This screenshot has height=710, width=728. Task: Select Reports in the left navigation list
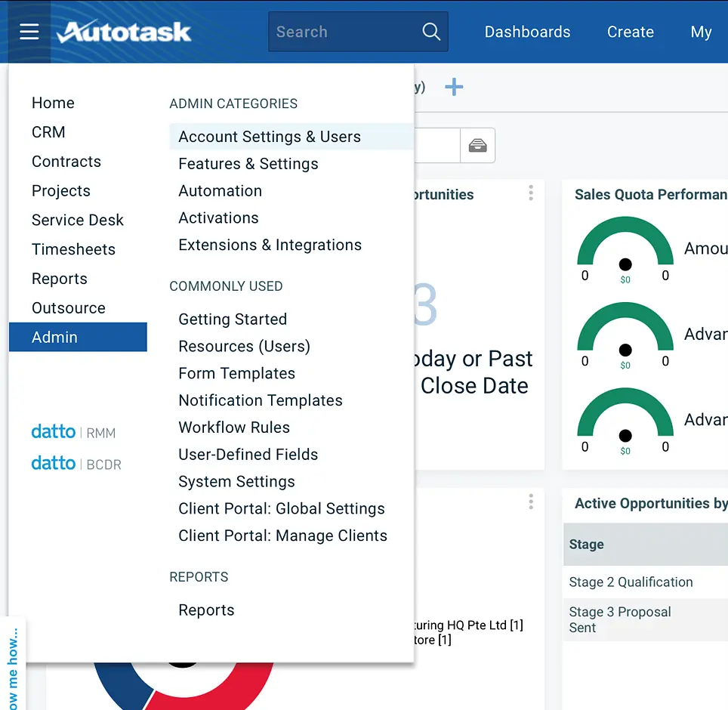tap(60, 279)
